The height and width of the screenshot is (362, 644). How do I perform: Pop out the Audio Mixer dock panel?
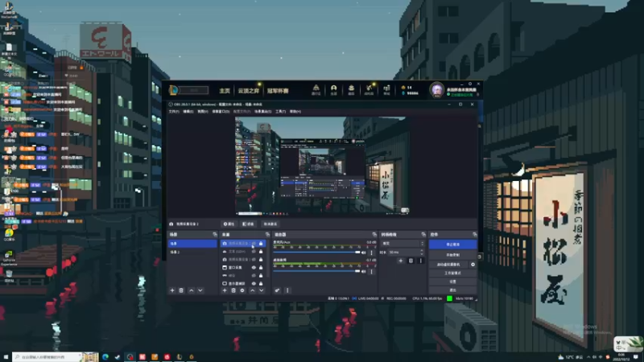(374, 234)
